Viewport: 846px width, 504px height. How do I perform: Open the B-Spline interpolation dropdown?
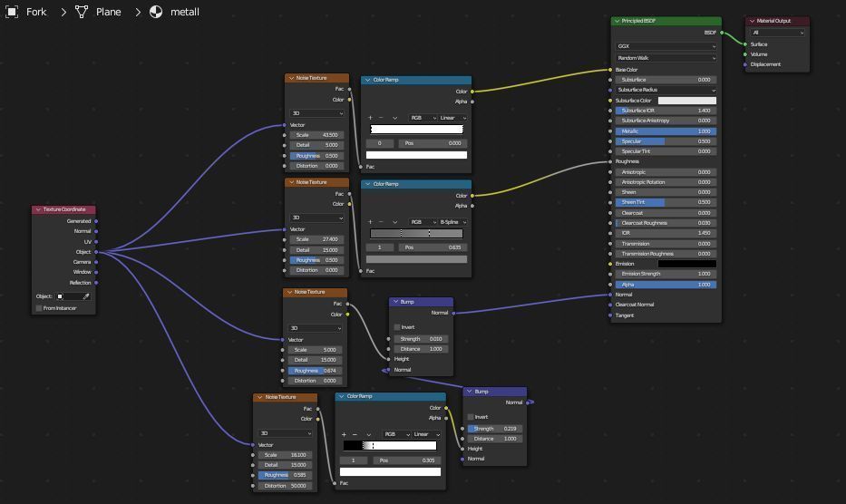click(452, 222)
